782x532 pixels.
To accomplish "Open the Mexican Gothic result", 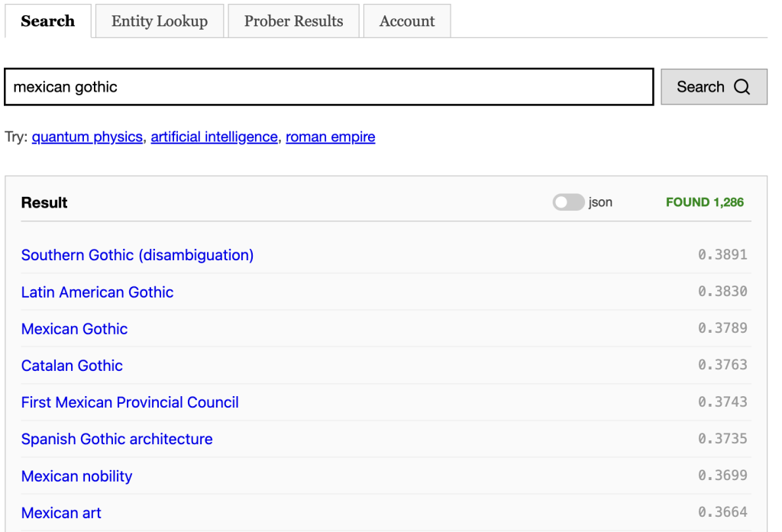I will click(x=74, y=329).
